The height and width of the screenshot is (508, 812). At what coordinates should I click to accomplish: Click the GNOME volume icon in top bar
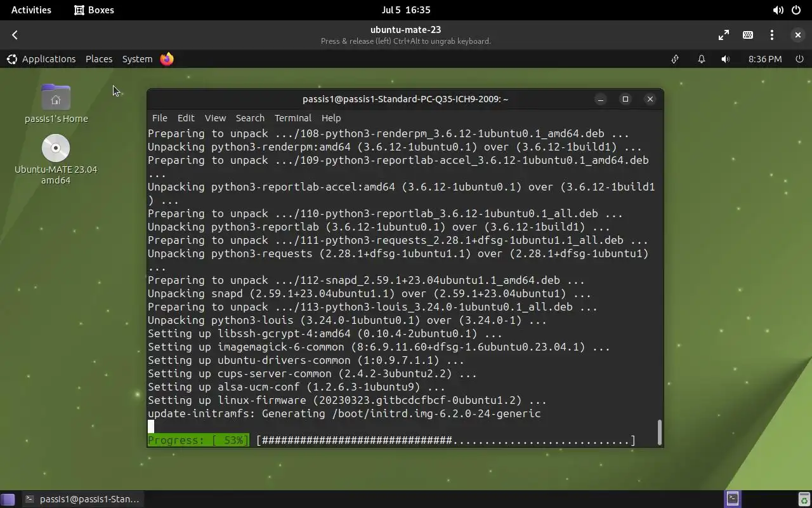pyautogui.click(x=778, y=10)
